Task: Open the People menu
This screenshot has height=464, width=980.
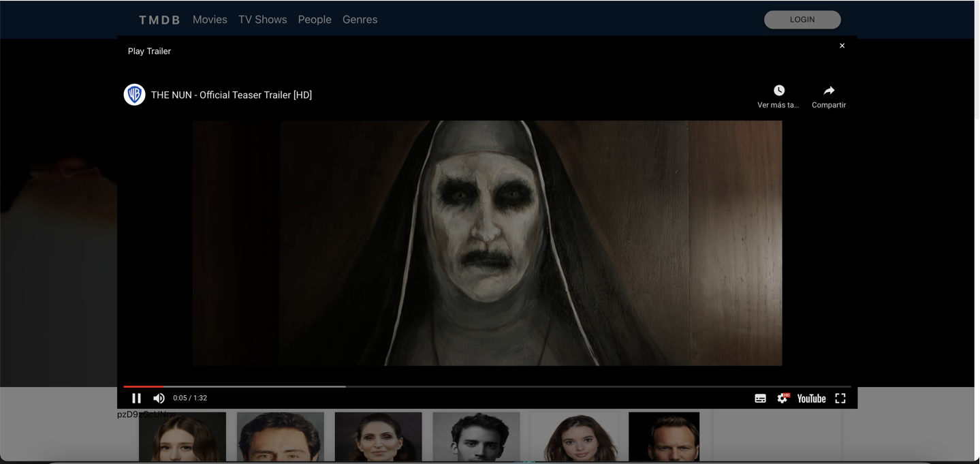Action: click(315, 20)
